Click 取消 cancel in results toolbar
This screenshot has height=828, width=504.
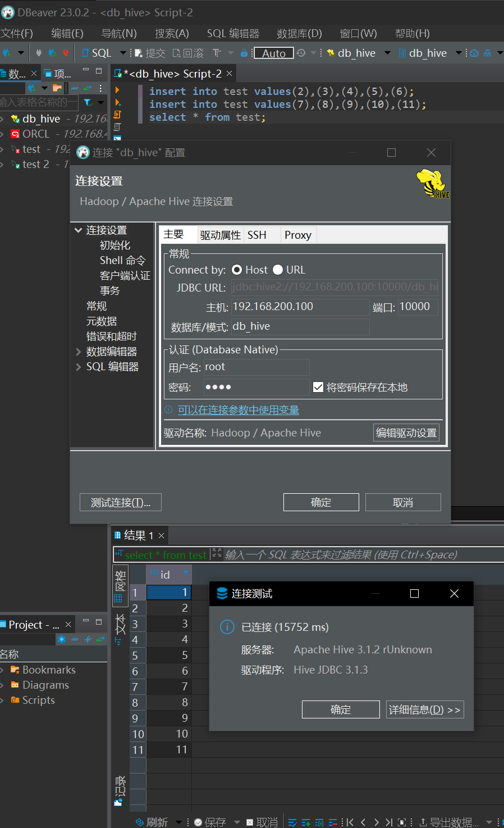[x=262, y=822]
